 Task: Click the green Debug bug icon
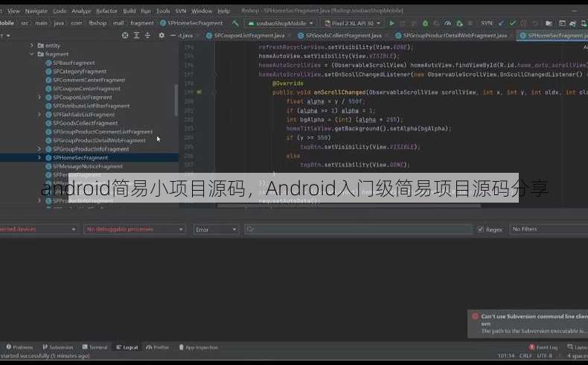[x=425, y=23]
